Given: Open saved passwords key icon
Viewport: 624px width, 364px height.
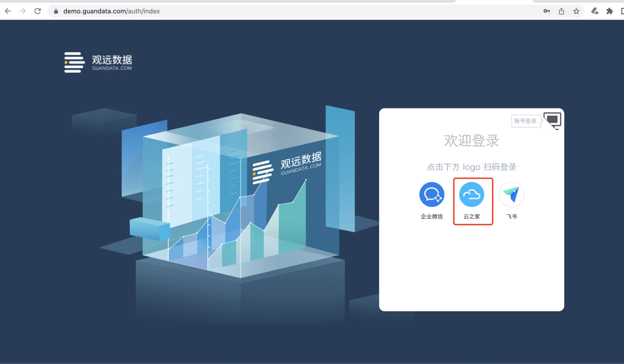Looking at the screenshot, I should tap(547, 11).
